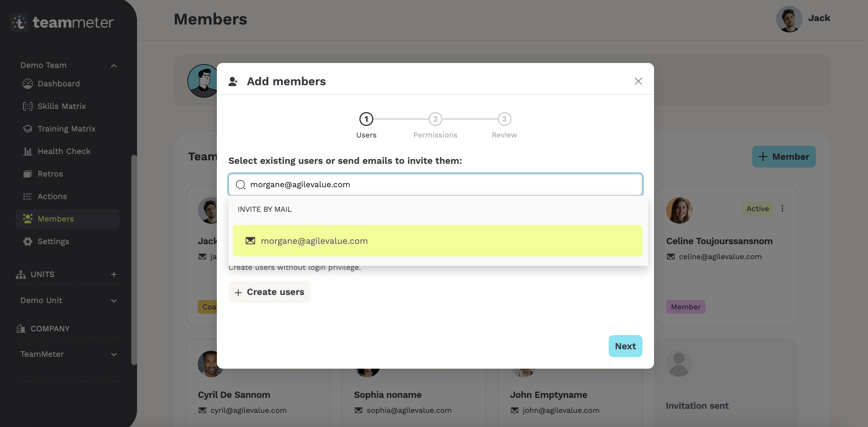The width and height of the screenshot is (868, 427).
Task: Click the Actions list icon
Action: tap(28, 196)
